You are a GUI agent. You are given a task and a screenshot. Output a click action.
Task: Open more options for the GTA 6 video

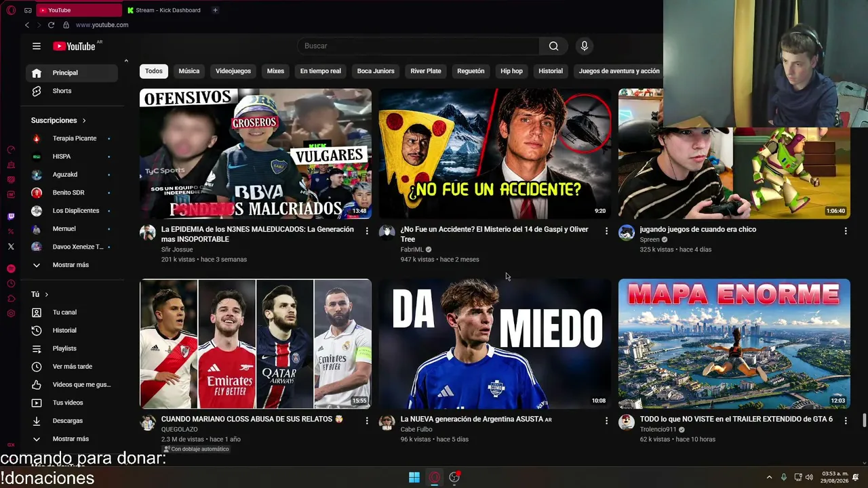(x=846, y=421)
